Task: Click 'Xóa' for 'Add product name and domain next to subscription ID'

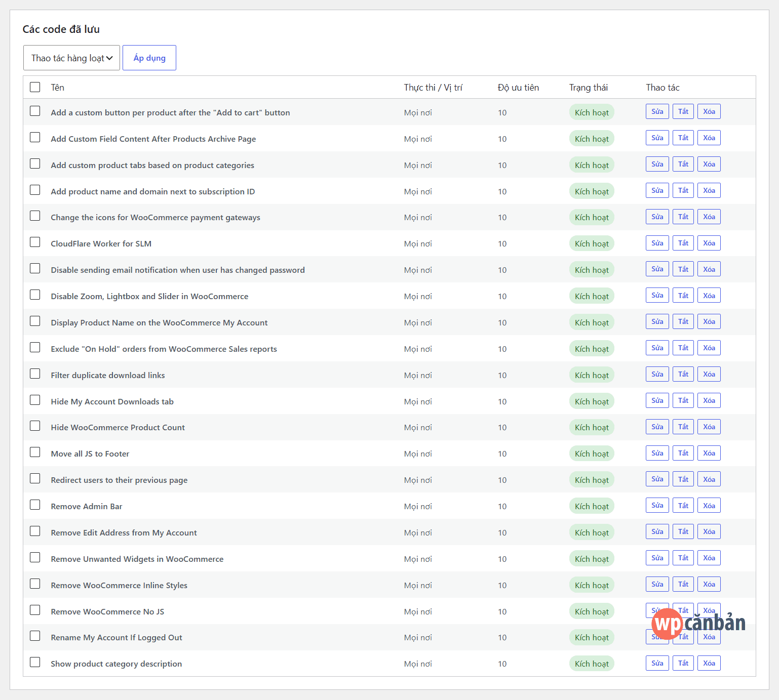Action: tap(709, 190)
